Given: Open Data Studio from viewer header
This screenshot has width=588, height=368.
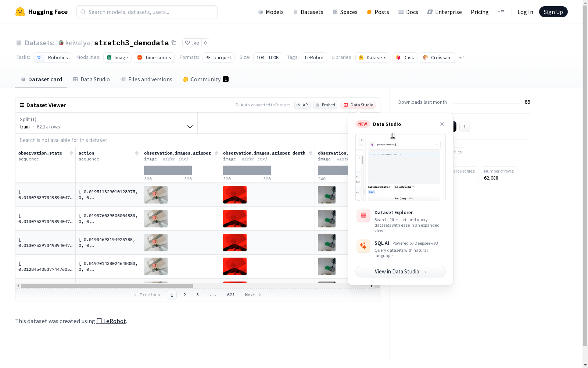Looking at the screenshot, I should (x=358, y=105).
